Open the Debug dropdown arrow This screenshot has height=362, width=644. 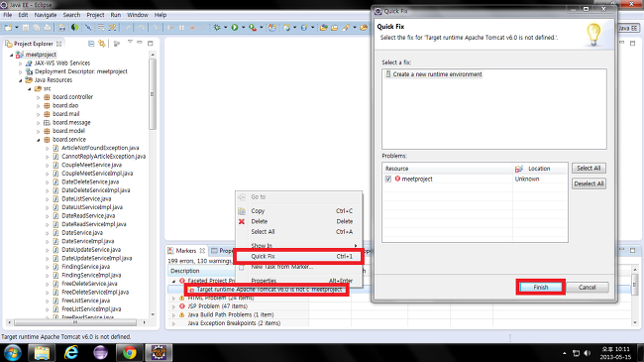(x=226, y=28)
